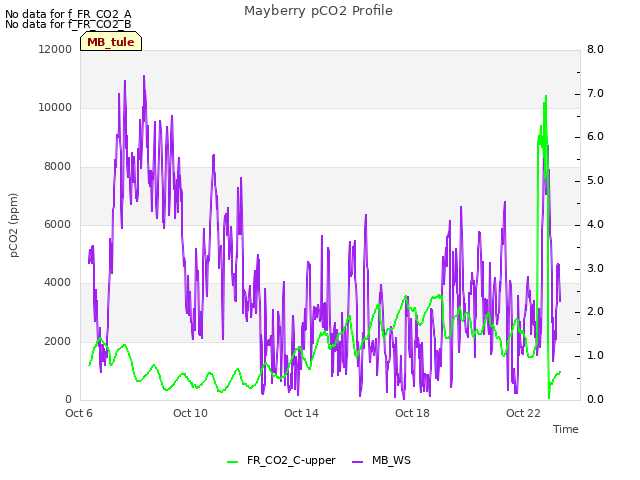
Task: Click the Time axis label
Action: [566, 429]
